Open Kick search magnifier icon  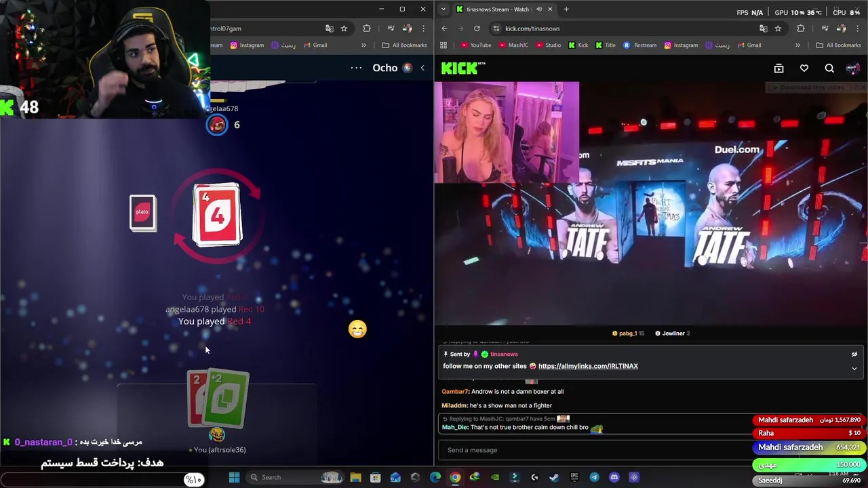click(x=829, y=68)
